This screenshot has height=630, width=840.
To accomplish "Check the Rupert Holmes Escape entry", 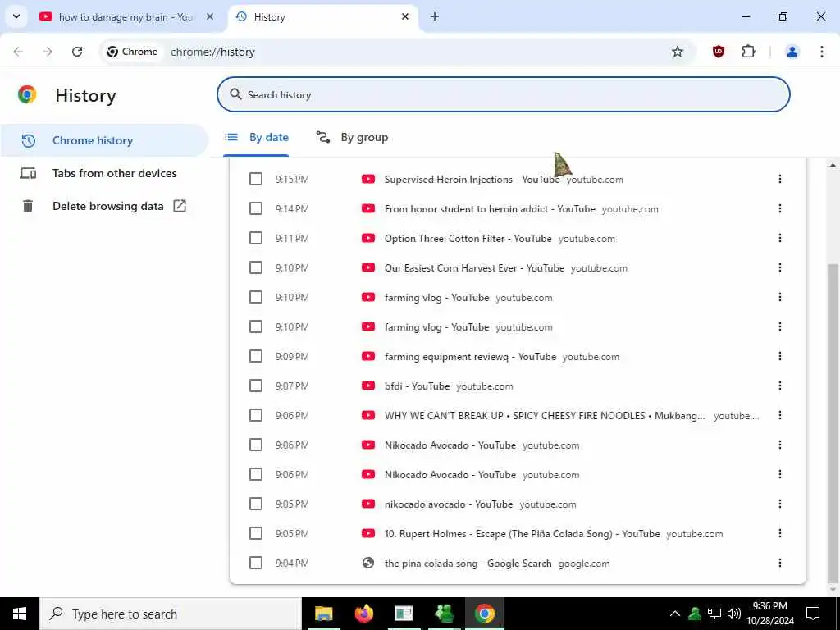I will [256, 533].
